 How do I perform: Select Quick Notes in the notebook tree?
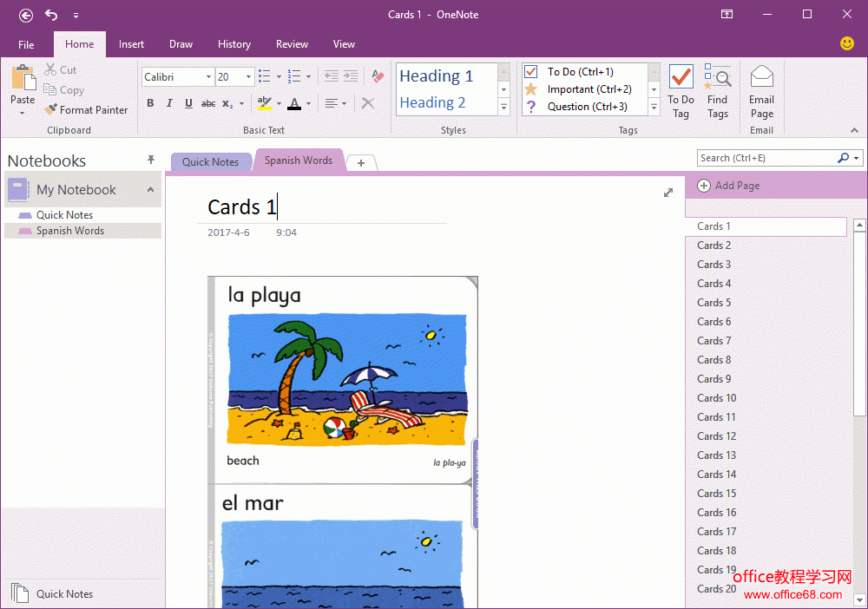(x=65, y=214)
